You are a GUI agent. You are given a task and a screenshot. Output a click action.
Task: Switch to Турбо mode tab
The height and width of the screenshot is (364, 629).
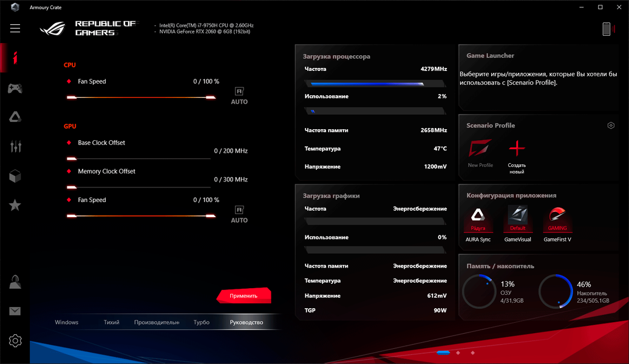(202, 322)
